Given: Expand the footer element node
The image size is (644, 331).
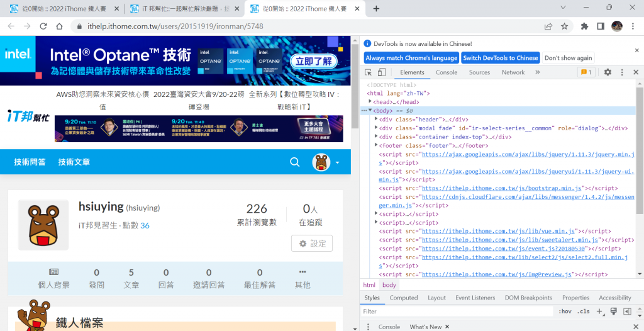Looking at the screenshot, I should tap(376, 145).
